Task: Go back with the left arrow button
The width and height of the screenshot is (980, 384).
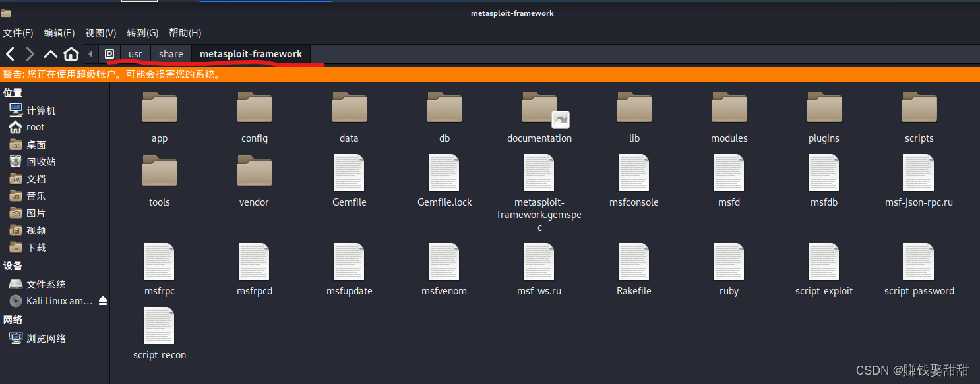Action: coord(10,54)
